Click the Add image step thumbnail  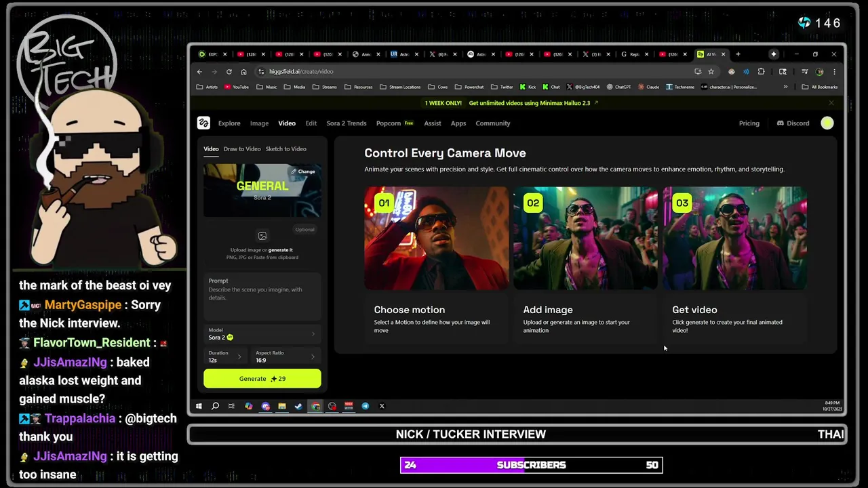click(x=585, y=239)
